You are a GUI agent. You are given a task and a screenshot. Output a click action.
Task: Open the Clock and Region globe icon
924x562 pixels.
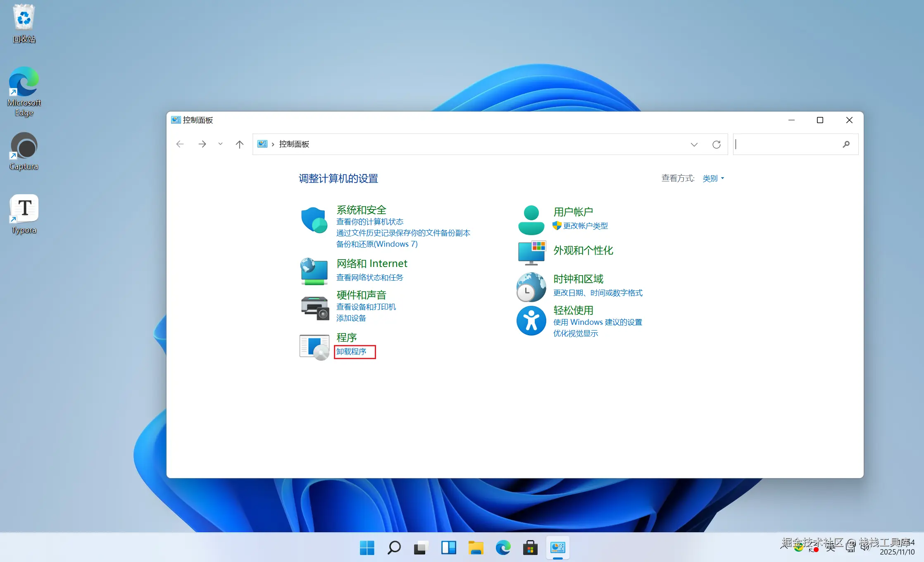click(531, 287)
